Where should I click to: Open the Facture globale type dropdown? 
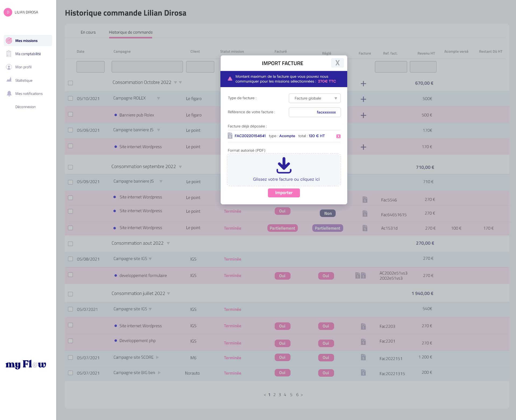tap(314, 98)
